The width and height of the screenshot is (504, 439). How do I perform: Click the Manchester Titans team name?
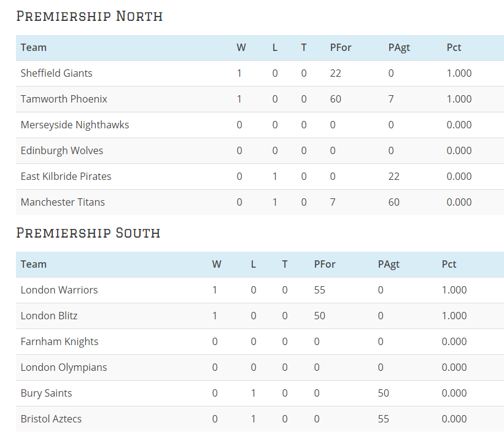(x=63, y=202)
